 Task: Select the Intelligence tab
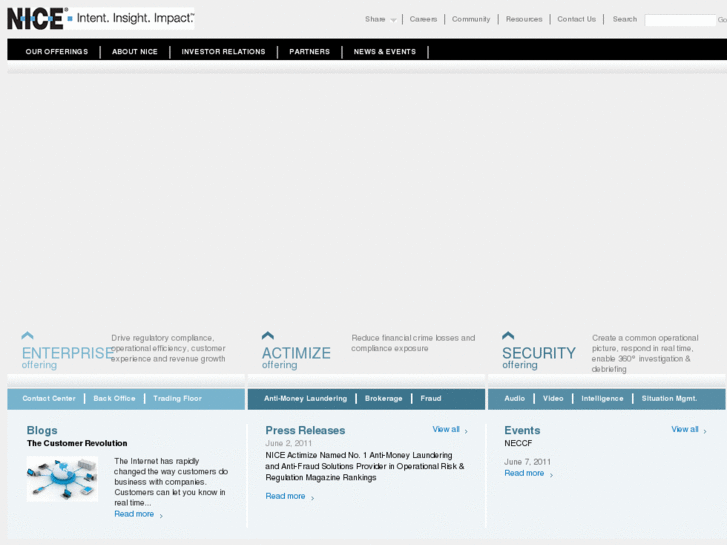point(602,398)
